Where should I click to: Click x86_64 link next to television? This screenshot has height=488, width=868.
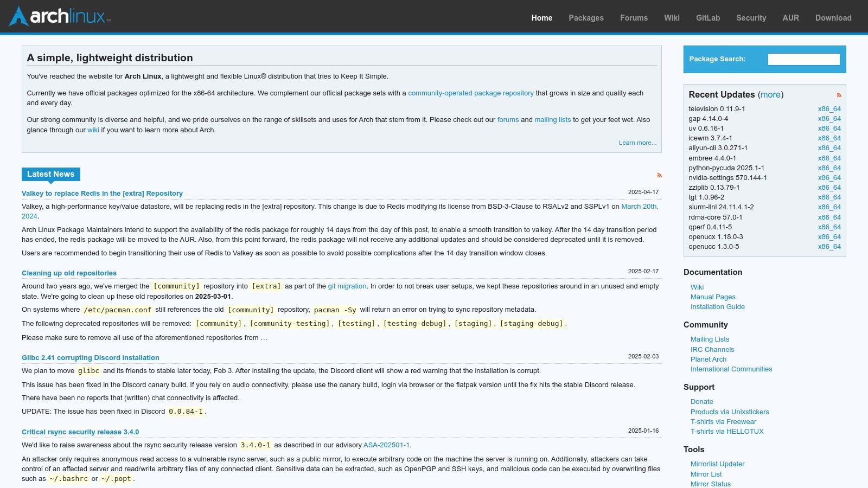(x=829, y=109)
